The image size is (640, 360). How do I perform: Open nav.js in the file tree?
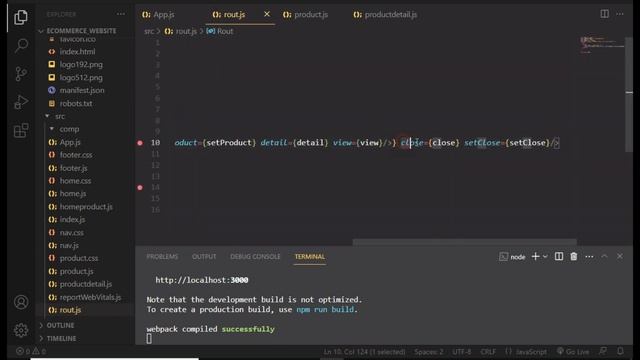[69, 245]
